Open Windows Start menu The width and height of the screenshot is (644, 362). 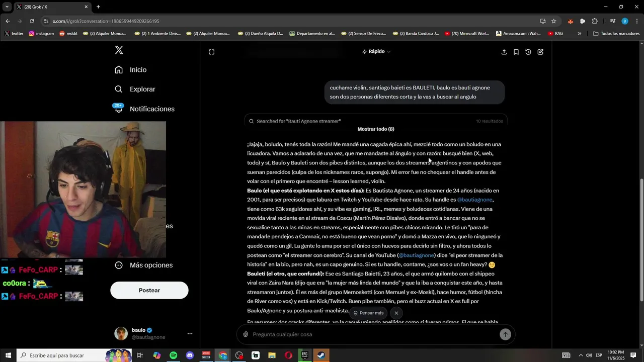pos(8,355)
